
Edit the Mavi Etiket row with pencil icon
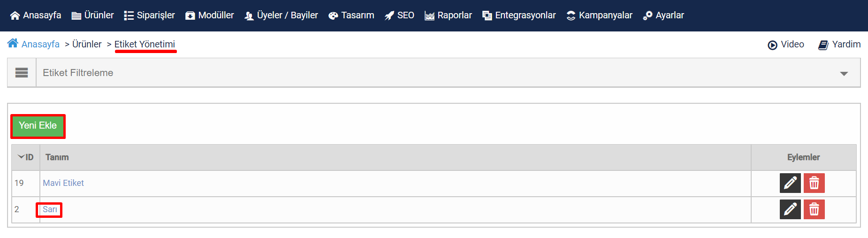790,183
